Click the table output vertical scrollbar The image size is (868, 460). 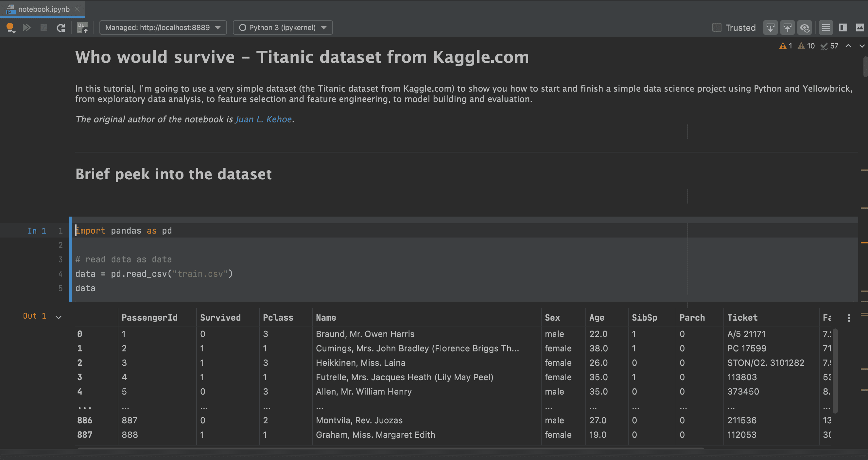pos(835,371)
